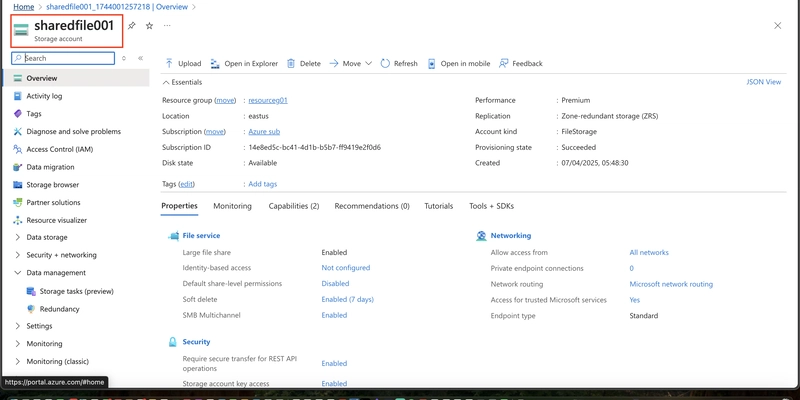
Task: Click Enabled (7 days) soft delete link
Action: coord(347,299)
